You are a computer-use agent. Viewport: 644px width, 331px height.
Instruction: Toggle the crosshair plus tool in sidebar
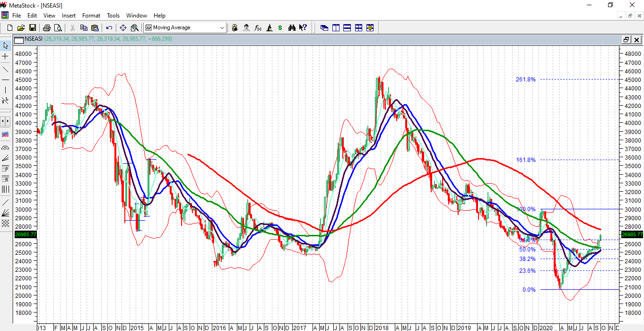point(5,57)
